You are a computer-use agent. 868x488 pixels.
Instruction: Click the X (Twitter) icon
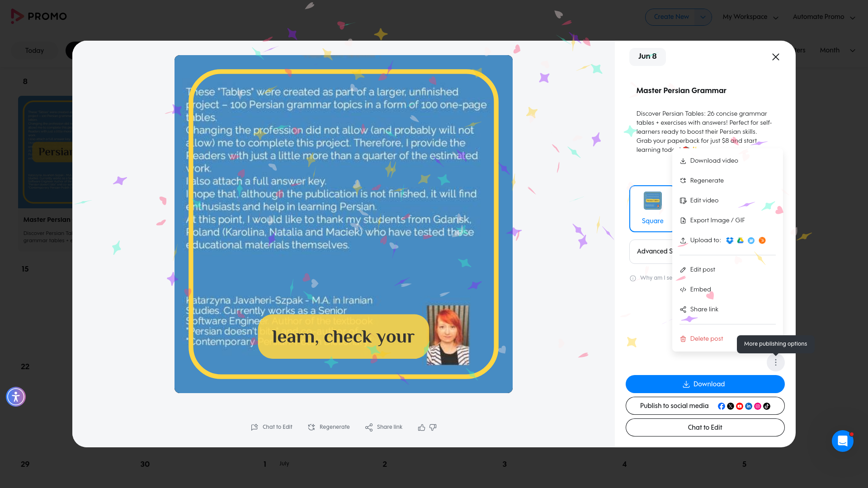(x=731, y=406)
